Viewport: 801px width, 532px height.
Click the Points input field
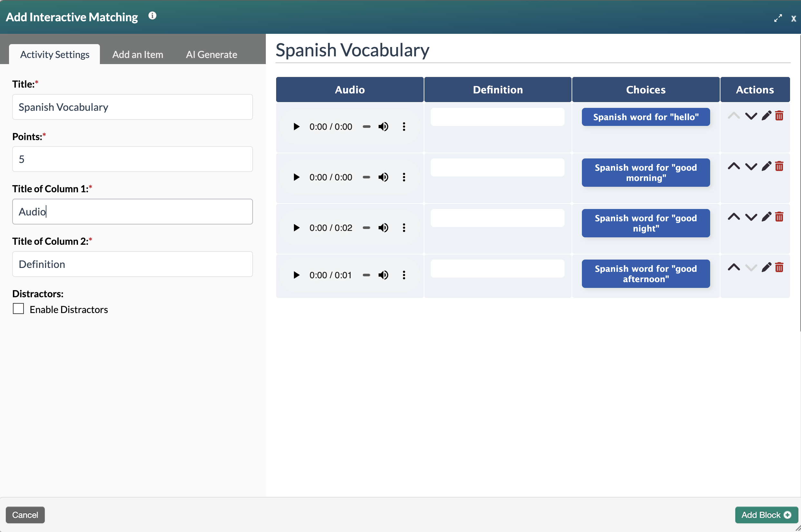pos(132,159)
